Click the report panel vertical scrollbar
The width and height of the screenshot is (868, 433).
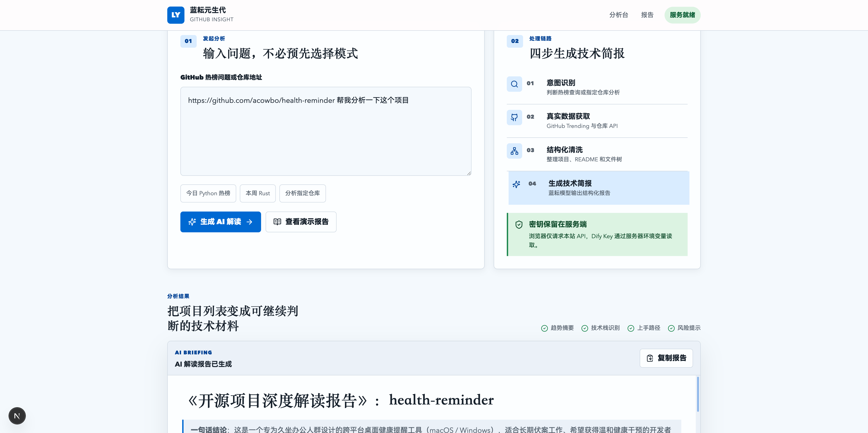[698, 394]
